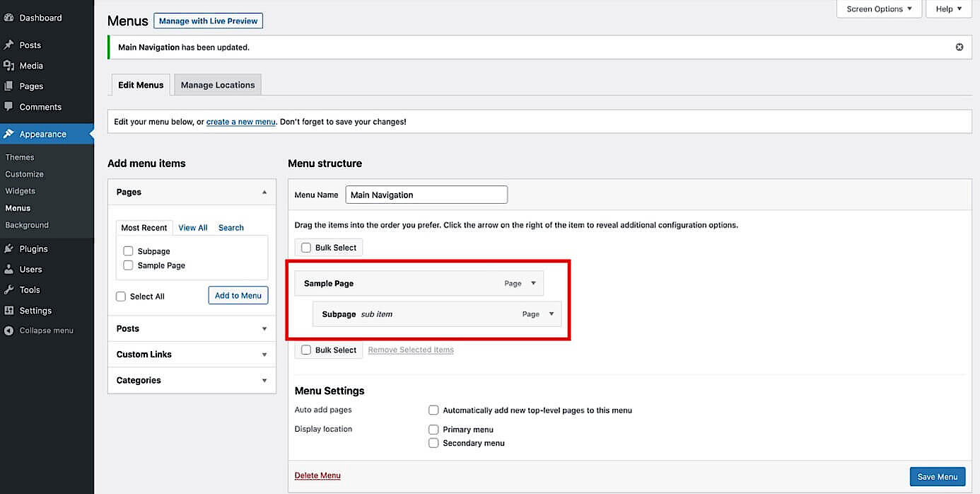Check the Subpage checkbox under Pages
This screenshot has width=980, height=494.
128,251
